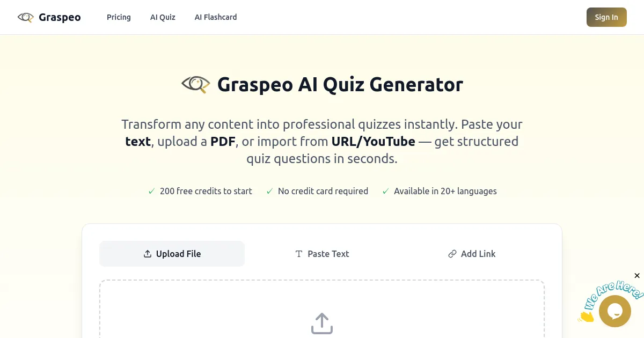Open the Pricing page from the navbar

click(x=119, y=17)
